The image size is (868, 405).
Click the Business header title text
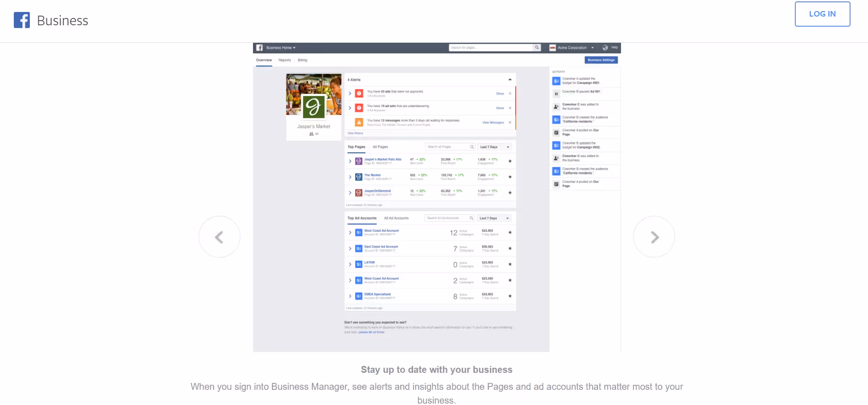pos(63,21)
